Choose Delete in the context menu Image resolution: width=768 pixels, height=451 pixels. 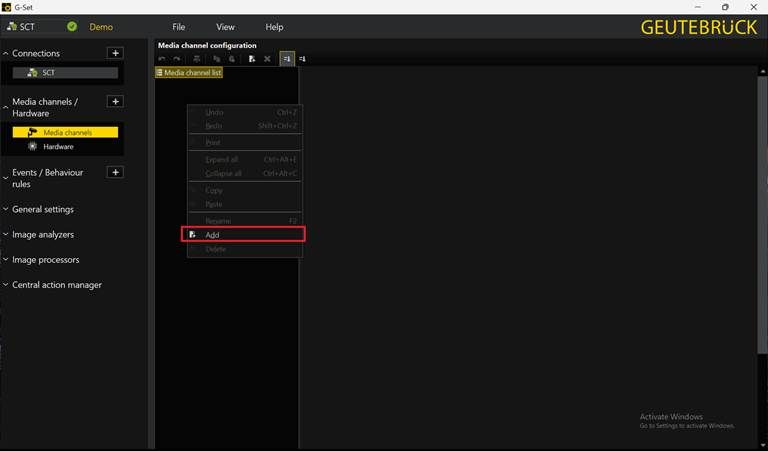[245, 249]
